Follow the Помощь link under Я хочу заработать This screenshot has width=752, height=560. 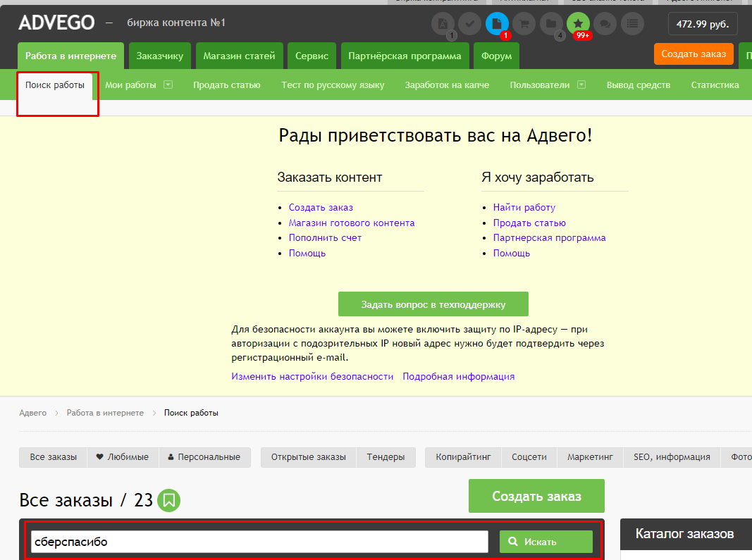coord(511,253)
